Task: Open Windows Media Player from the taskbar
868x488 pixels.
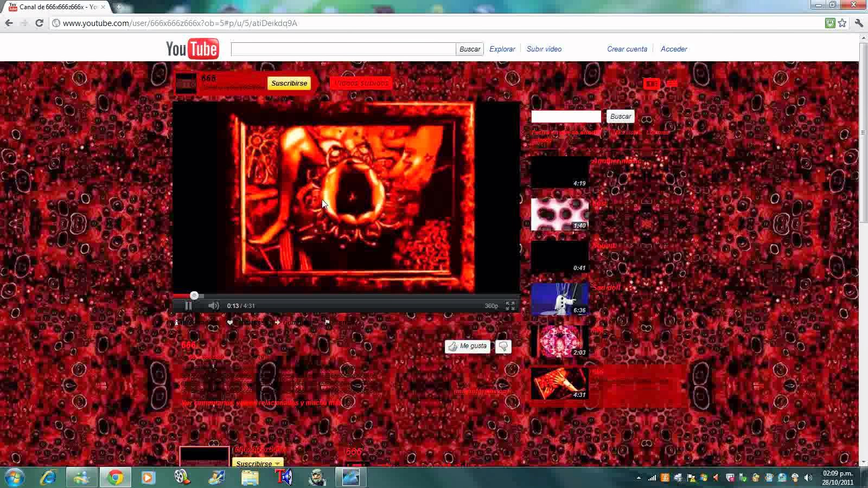Action: pos(148,477)
